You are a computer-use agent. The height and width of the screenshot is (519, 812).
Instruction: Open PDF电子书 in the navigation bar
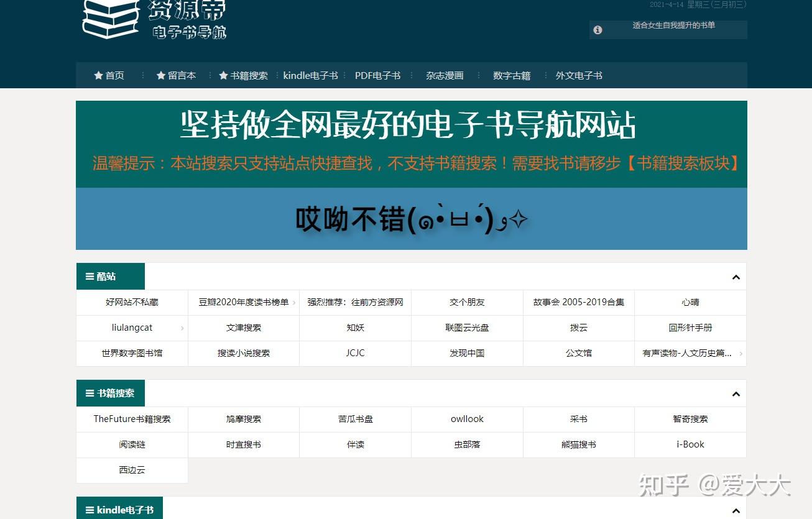(x=377, y=75)
